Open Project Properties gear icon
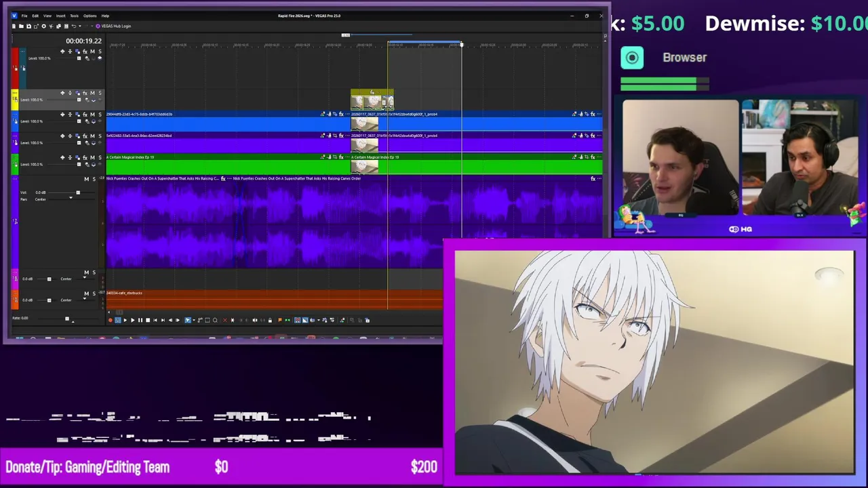Image resolution: width=868 pixels, height=488 pixels. tap(43, 26)
